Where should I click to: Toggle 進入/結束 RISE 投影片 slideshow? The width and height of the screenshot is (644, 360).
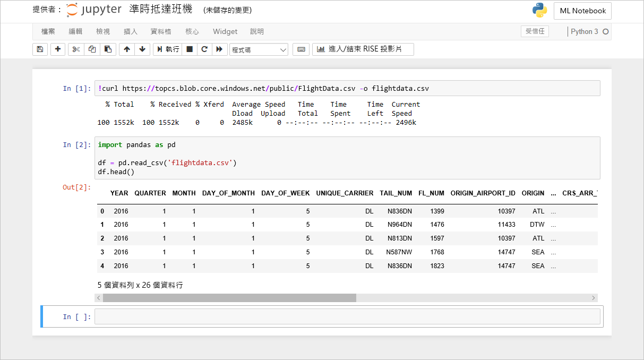click(363, 49)
